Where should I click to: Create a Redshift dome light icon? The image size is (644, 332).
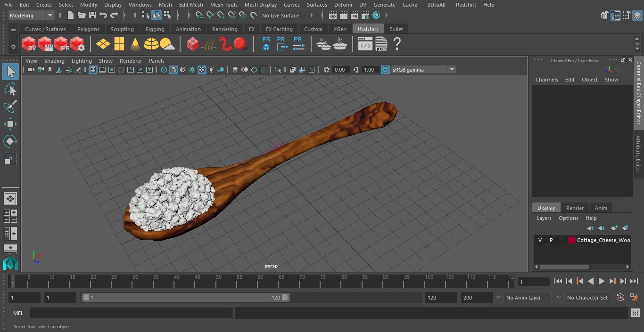151,44
